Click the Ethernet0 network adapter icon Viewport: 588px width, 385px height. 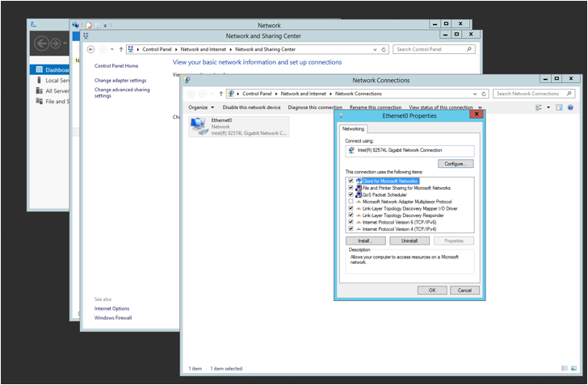tap(199, 126)
